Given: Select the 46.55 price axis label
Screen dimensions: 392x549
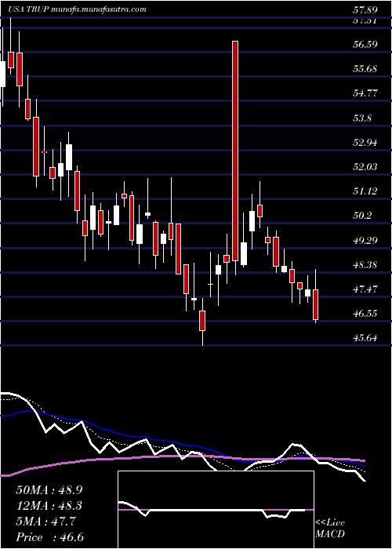Looking at the screenshot, I should click(x=367, y=314).
